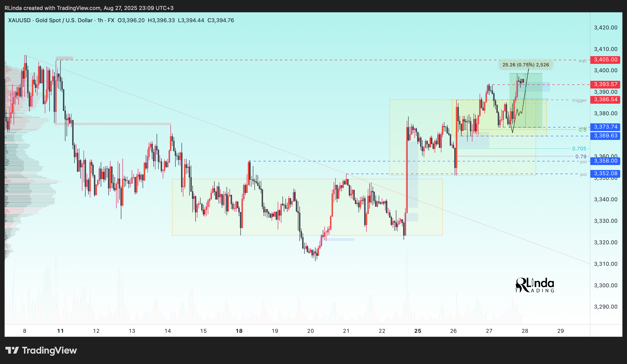
Task: Click the 3,420.00 price axis value
Action: (605, 28)
